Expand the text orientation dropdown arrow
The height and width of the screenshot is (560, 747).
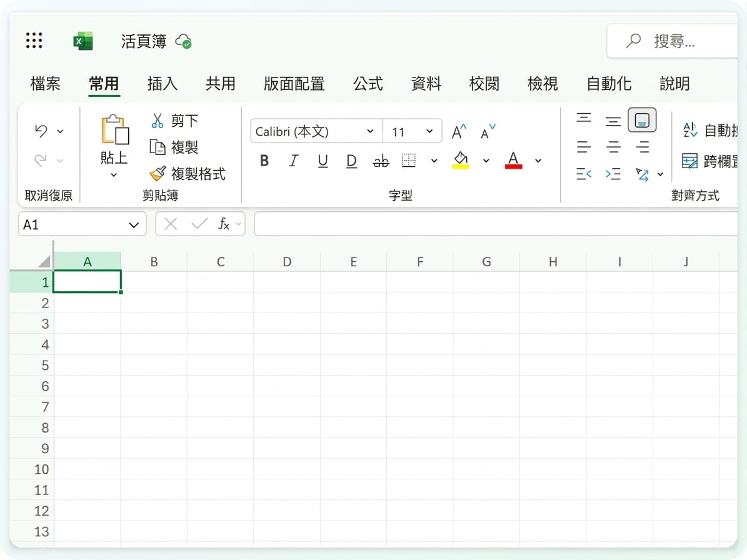[x=660, y=174]
